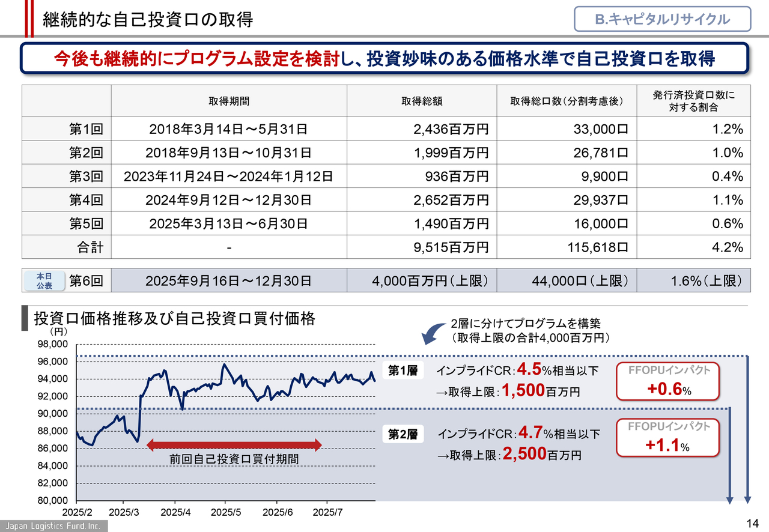Select the 第3回 row label
The height and width of the screenshot is (532, 769).
pos(87,177)
